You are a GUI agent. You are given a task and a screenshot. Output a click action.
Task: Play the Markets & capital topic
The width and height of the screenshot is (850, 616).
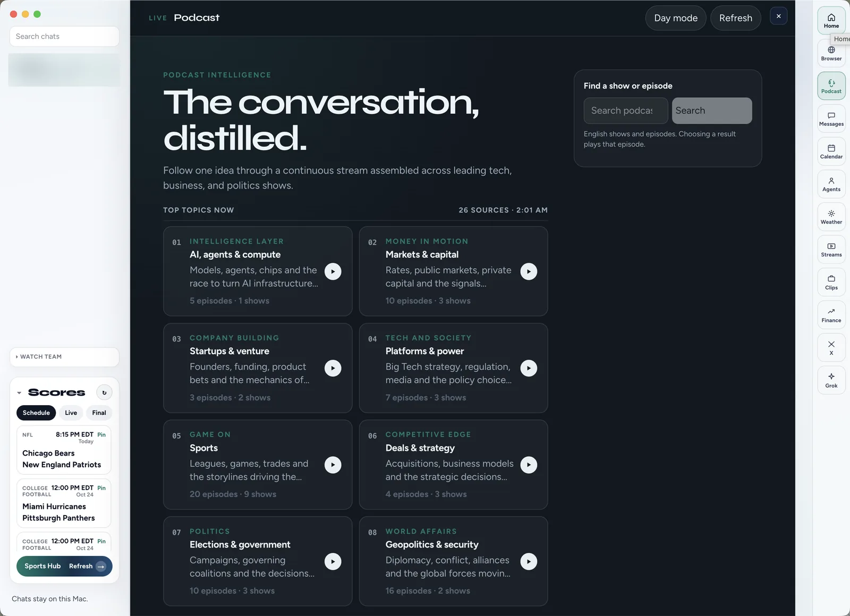[x=529, y=271]
